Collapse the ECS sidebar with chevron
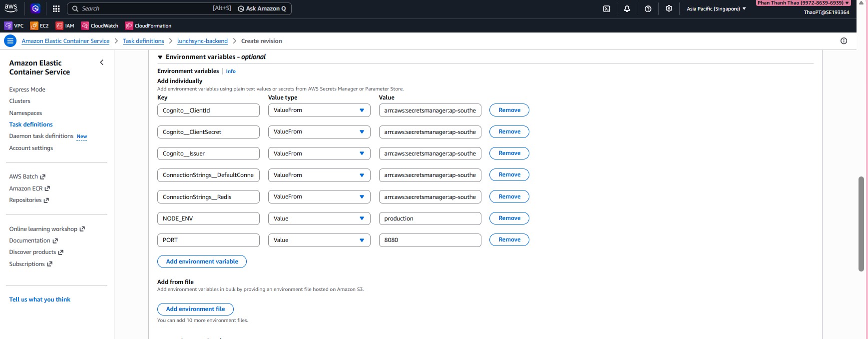This screenshot has width=868, height=339. (x=102, y=62)
